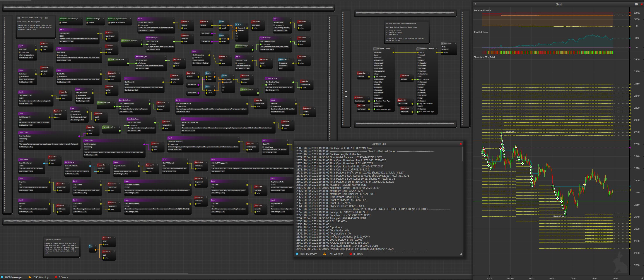Filter log by 0 Errors in Compile Log
The image size is (644, 280).
[x=358, y=254]
